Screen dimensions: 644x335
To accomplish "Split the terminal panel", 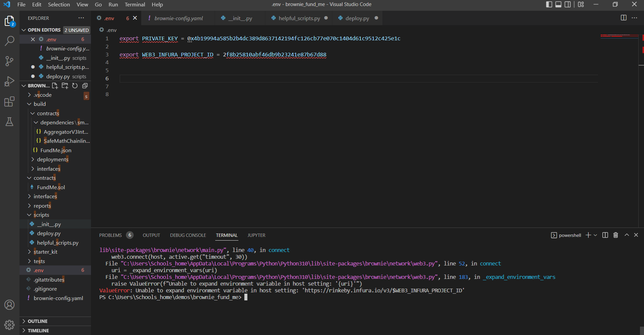I will point(605,235).
